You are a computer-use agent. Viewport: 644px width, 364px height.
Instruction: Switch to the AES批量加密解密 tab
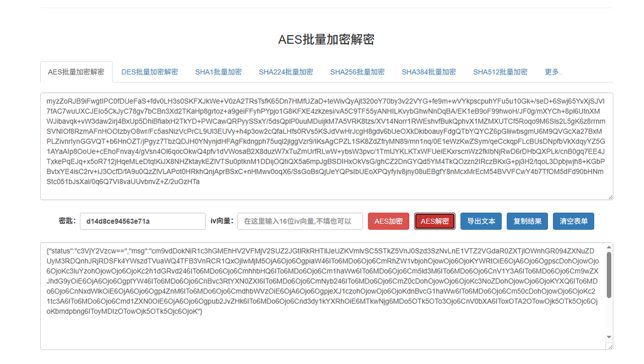point(76,72)
